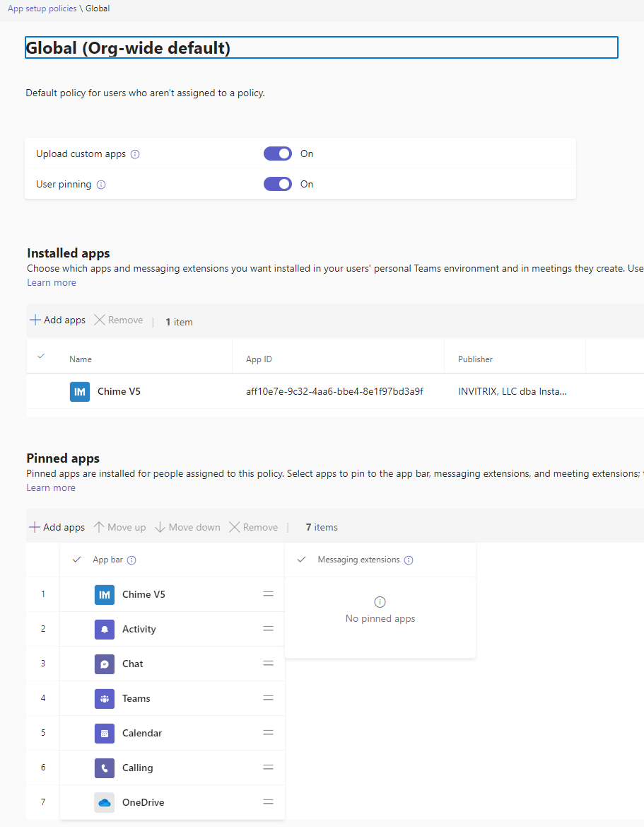Remove selected installed app
The height and width of the screenshot is (827, 644).
119,320
